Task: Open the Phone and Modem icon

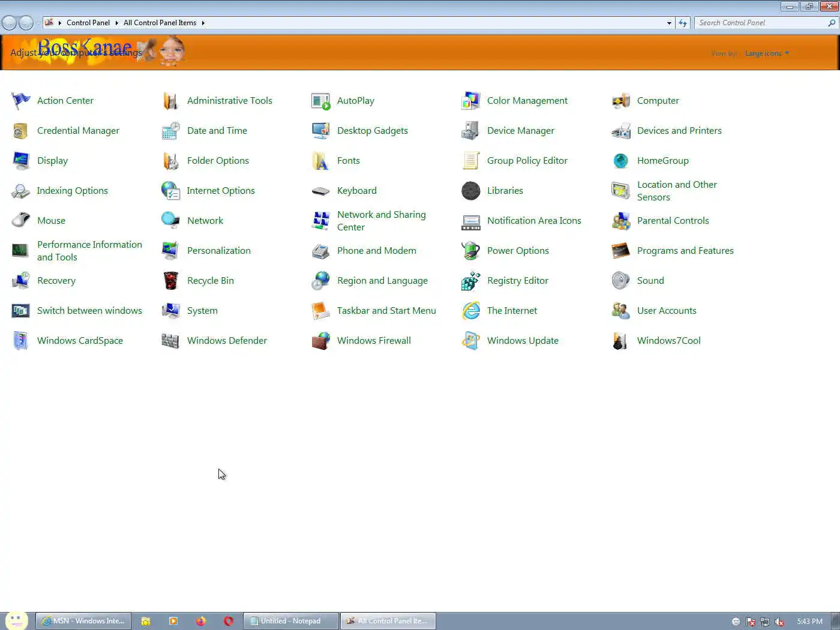Action: coord(320,251)
